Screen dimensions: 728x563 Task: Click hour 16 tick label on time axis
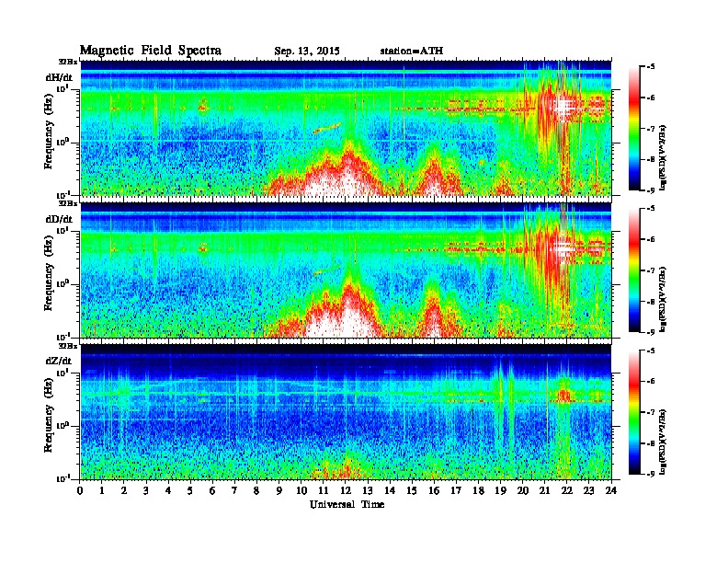click(434, 491)
